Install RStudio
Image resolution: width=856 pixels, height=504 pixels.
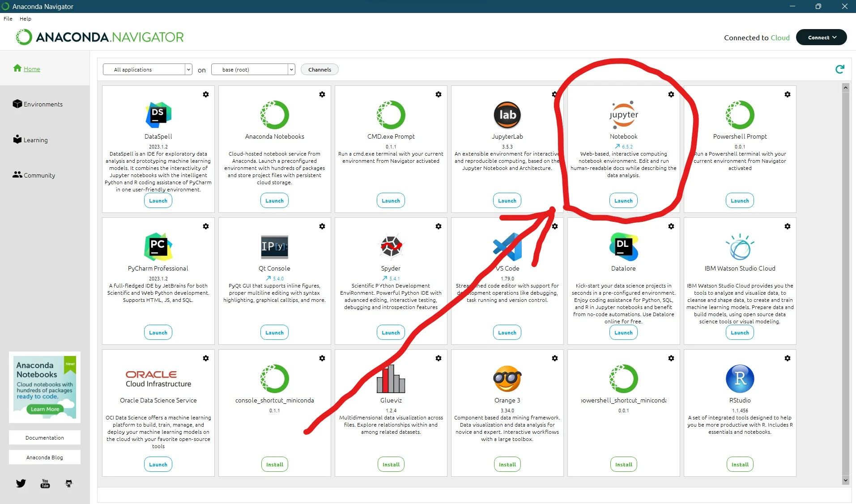(740, 465)
